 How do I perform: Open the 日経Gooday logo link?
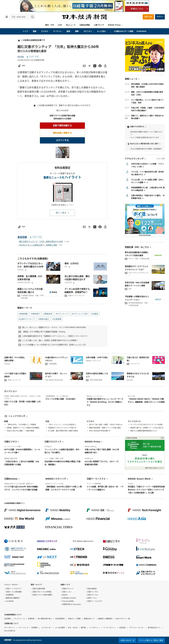(x=110, y=549)
